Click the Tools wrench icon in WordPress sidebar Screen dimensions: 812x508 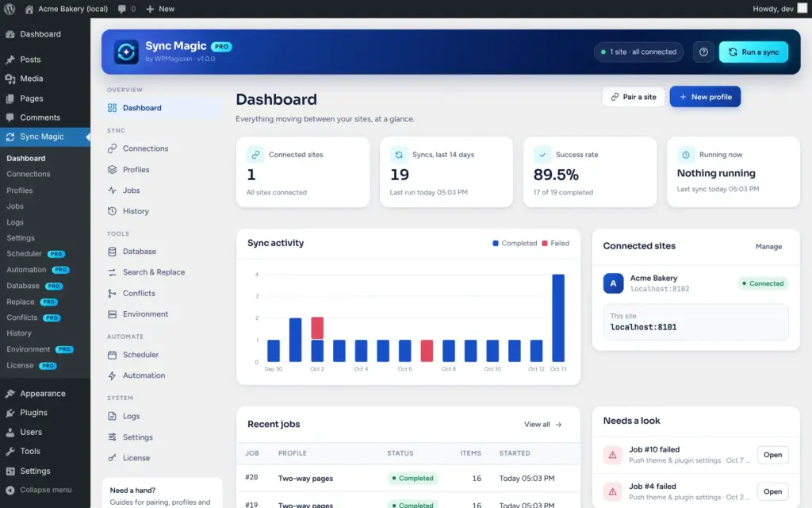pos(10,451)
